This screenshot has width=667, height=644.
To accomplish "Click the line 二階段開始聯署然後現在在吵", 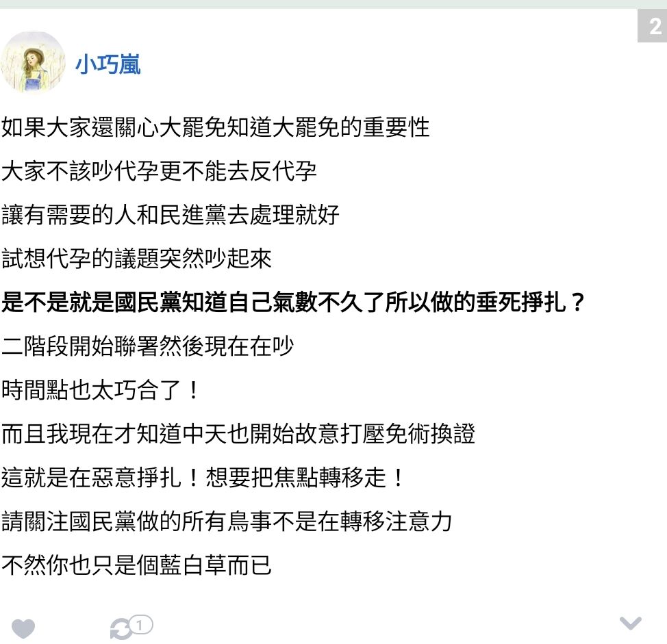I will click(148, 346).
